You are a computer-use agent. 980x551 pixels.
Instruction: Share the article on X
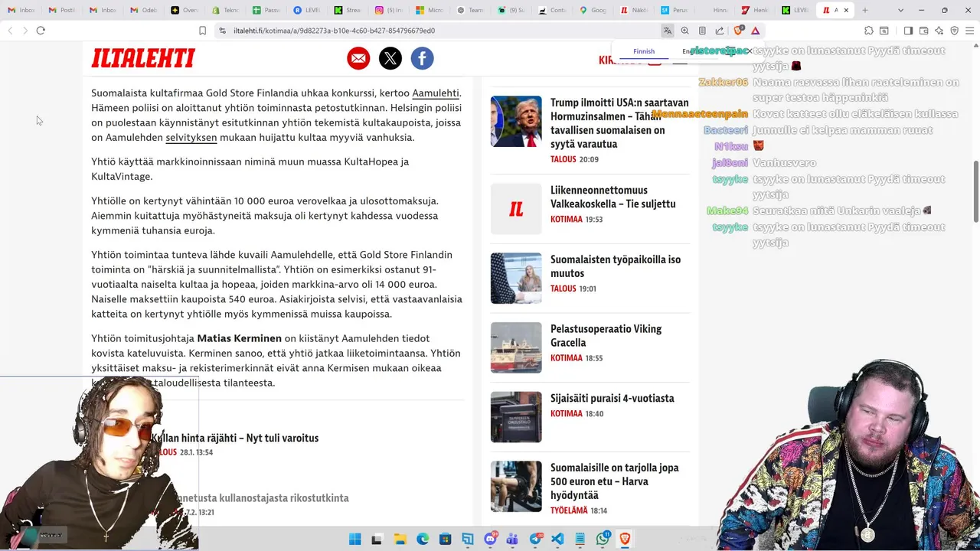click(x=390, y=58)
